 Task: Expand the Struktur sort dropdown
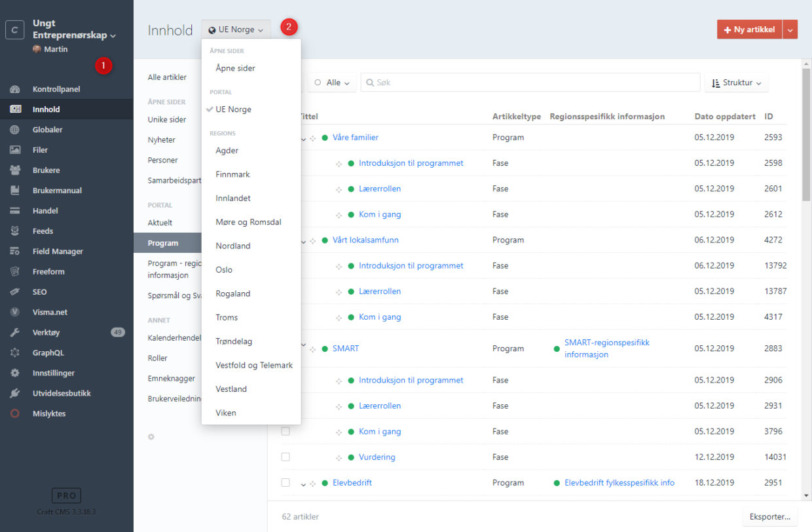tap(737, 83)
